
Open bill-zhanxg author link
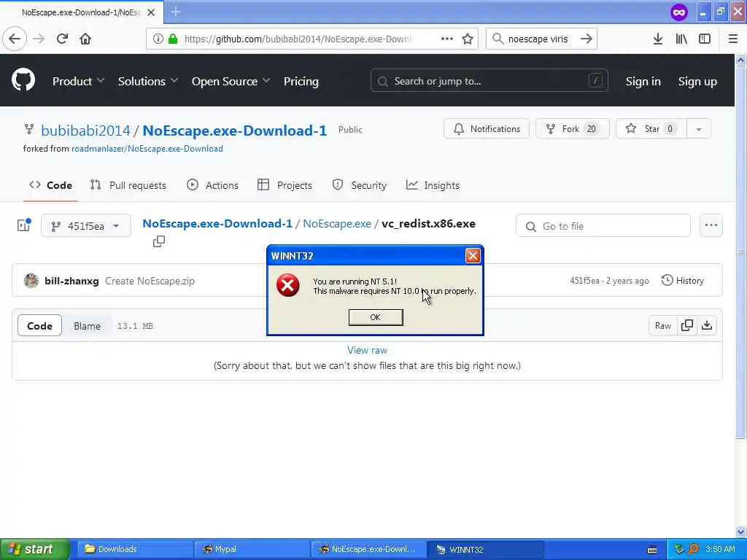point(71,281)
